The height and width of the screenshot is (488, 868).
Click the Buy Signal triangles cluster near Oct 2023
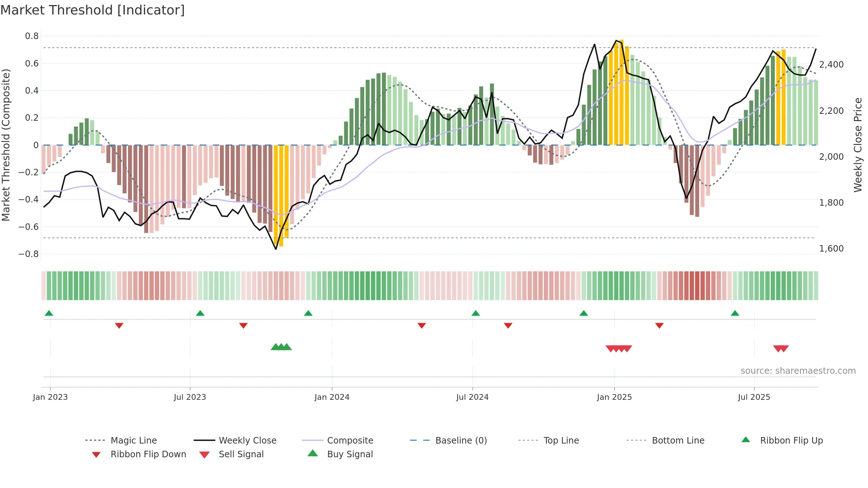(281, 347)
